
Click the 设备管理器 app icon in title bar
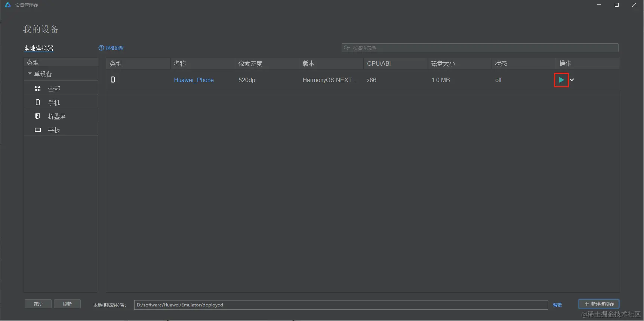click(x=7, y=5)
